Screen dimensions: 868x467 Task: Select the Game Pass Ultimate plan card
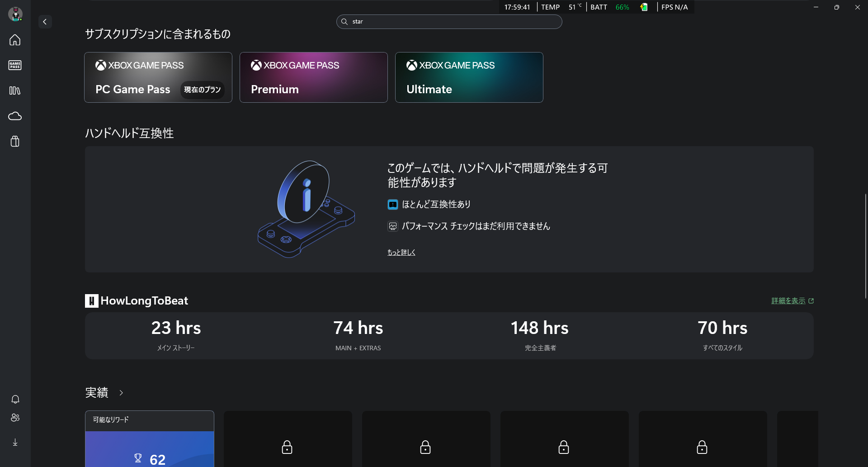pos(469,77)
